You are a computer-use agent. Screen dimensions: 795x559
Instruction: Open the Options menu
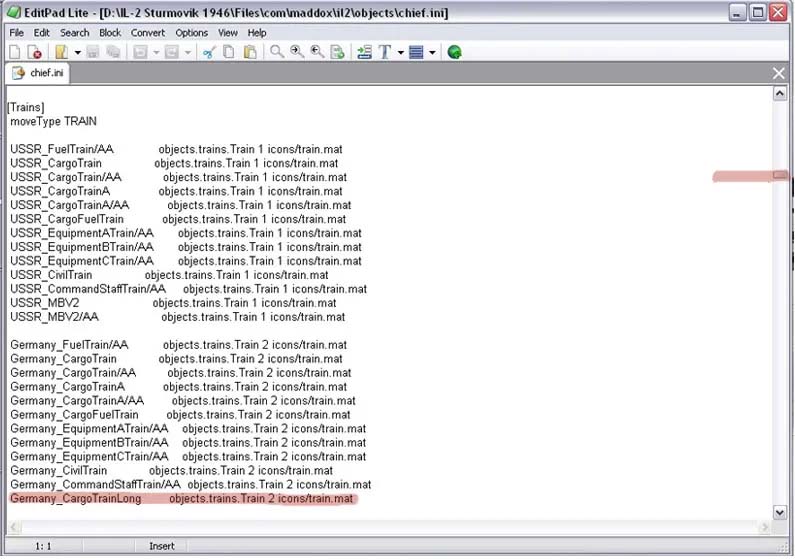click(192, 33)
